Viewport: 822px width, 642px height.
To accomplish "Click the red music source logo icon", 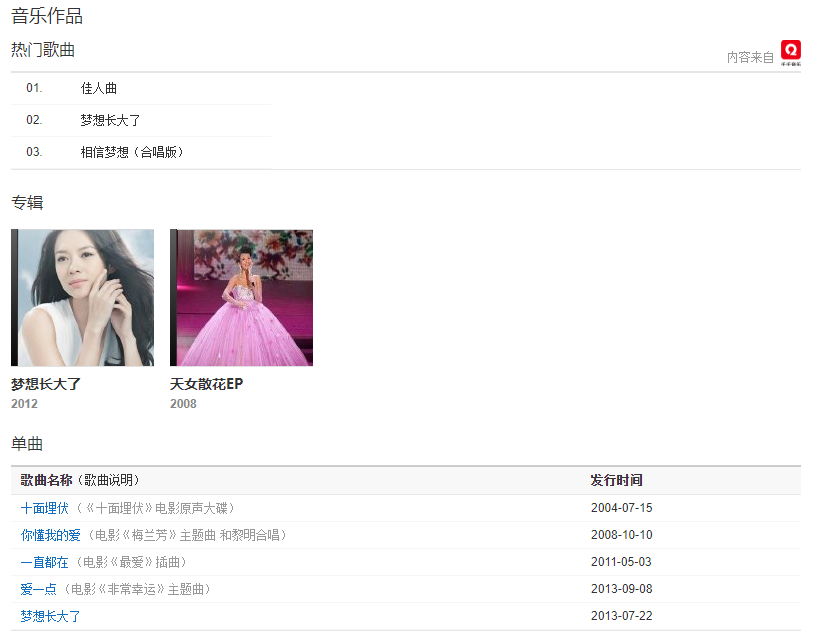I will [x=791, y=52].
